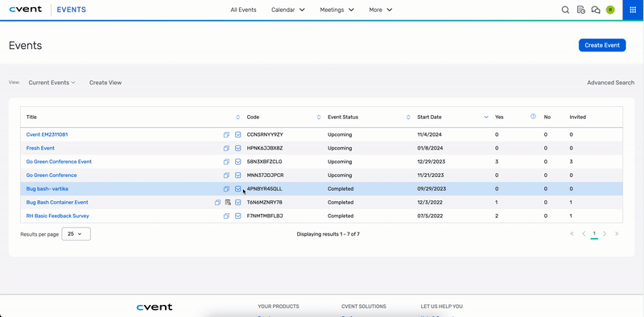Go to the first results page
The height and width of the screenshot is (317, 644).
(572, 233)
